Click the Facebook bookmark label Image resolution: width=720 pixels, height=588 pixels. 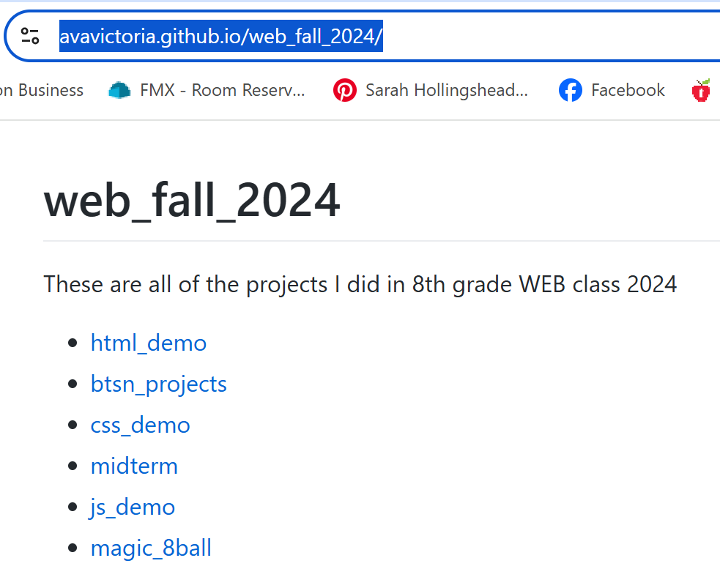tap(628, 90)
